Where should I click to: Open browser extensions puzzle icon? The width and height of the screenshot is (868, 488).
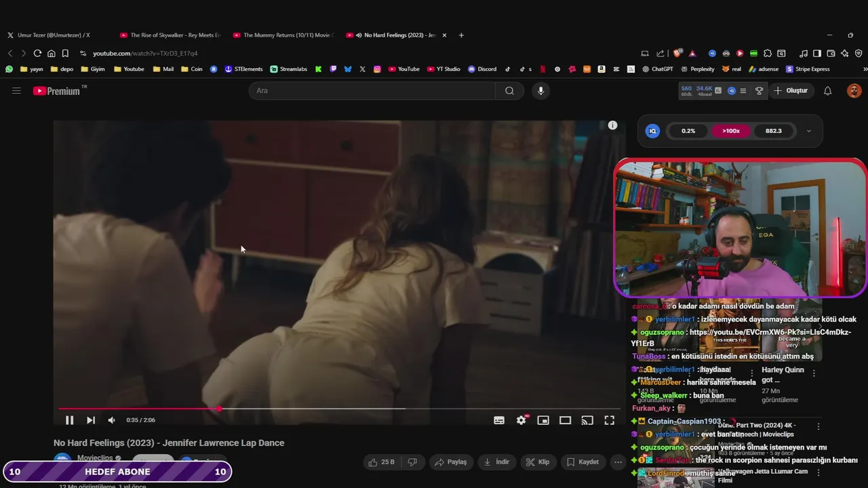[x=768, y=54]
